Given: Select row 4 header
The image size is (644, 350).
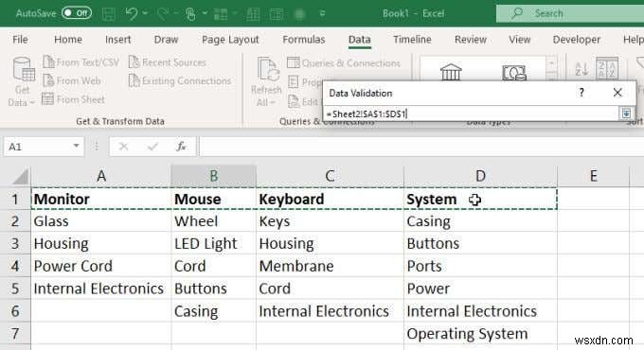Looking at the screenshot, I should (x=15, y=266).
